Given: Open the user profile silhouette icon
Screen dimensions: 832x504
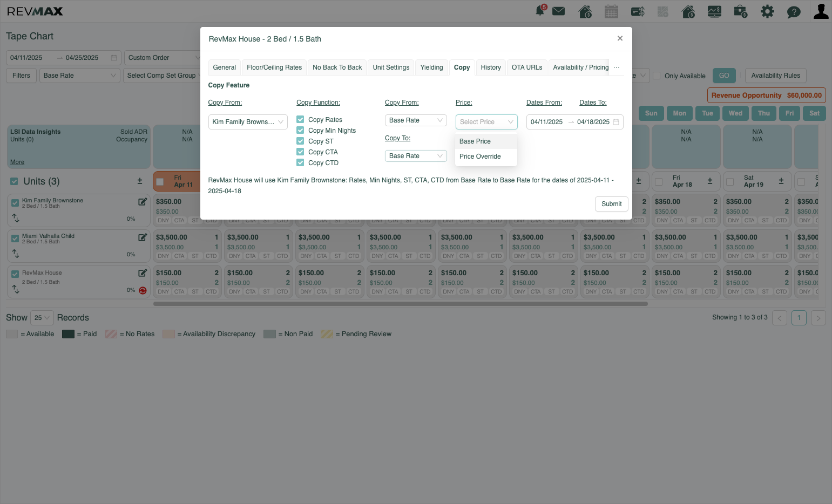Looking at the screenshot, I should point(821,11).
